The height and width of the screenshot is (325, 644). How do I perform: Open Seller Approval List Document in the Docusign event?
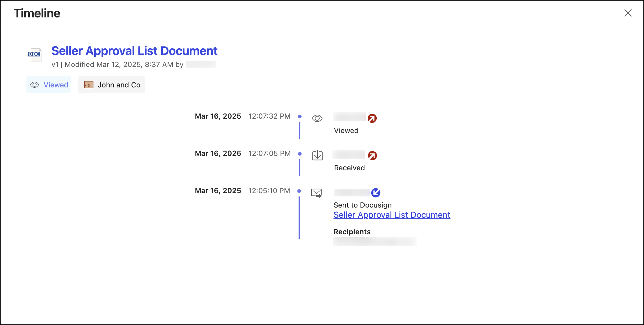tap(392, 215)
